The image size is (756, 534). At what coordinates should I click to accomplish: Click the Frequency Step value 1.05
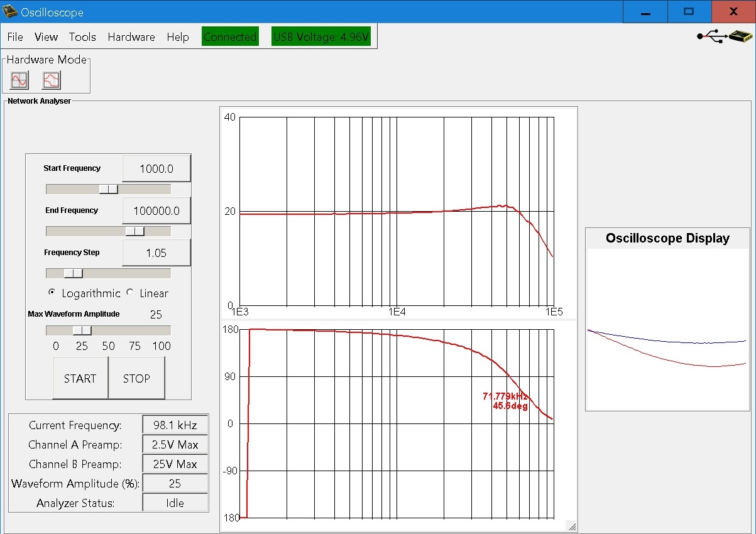tap(156, 253)
